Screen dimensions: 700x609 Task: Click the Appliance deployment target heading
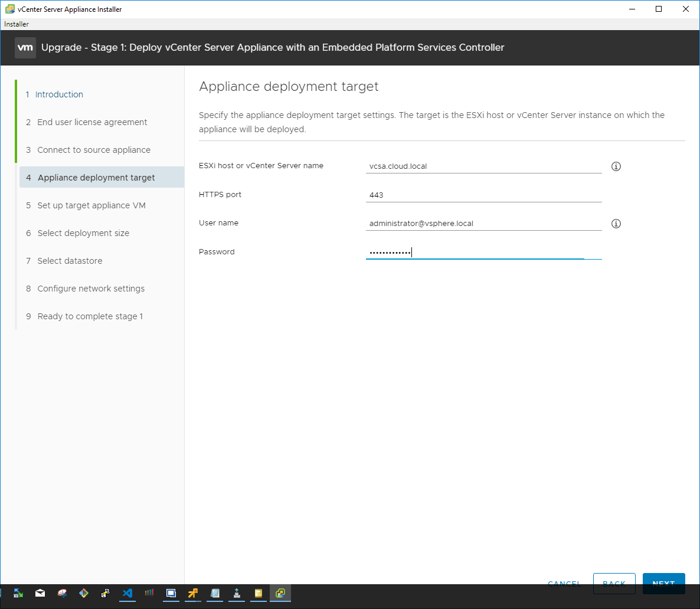click(x=289, y=86)
